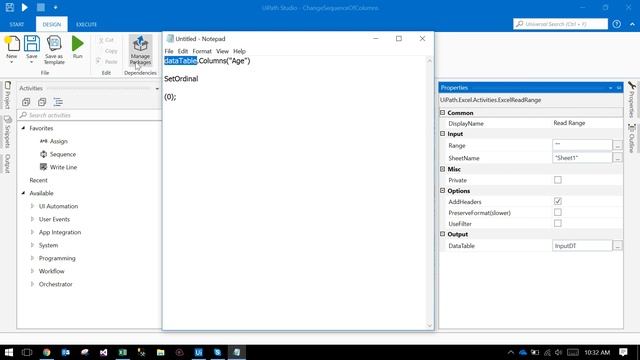Open the Project side panel
Image resolution: width=640 pixels, height=360 pixels.
(x=7, y=95)
